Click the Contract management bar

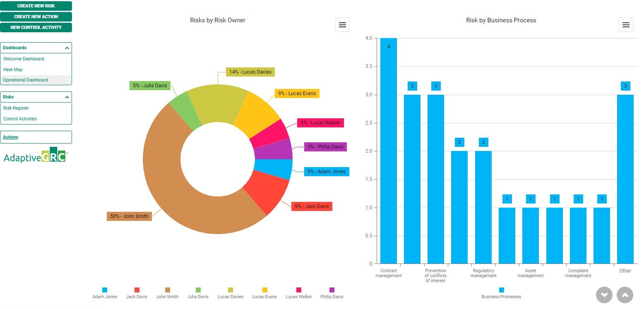[389, 151]
